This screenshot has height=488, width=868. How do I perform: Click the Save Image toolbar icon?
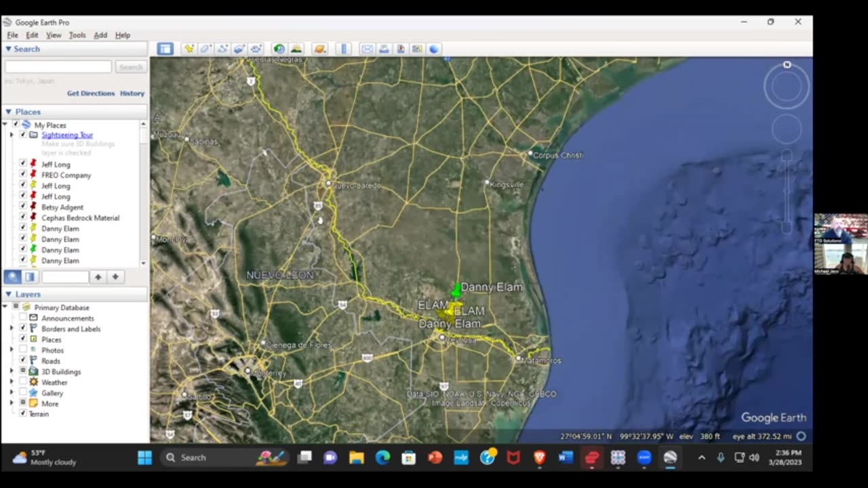click(401, 49)
